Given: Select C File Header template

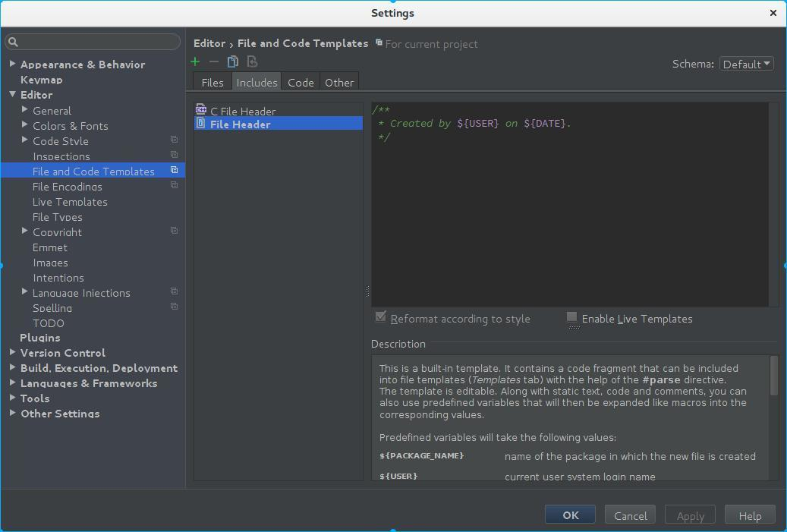Looking at the screenshot, I should [279, 109].
